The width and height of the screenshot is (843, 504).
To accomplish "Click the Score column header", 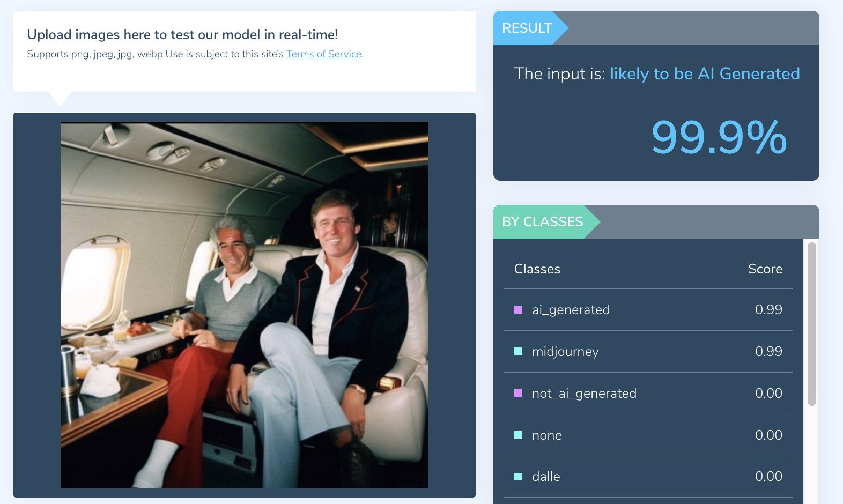I will point(765,269).
